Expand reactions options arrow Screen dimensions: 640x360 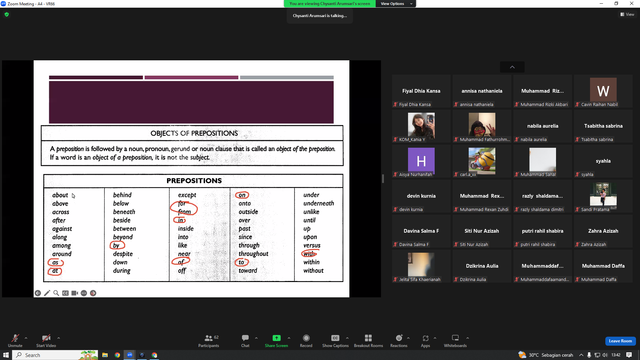coord(408,338)
